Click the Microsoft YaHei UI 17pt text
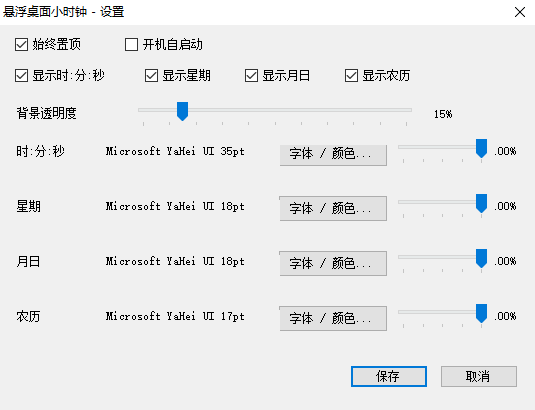 pyautogui.click(x=175, y=316)
